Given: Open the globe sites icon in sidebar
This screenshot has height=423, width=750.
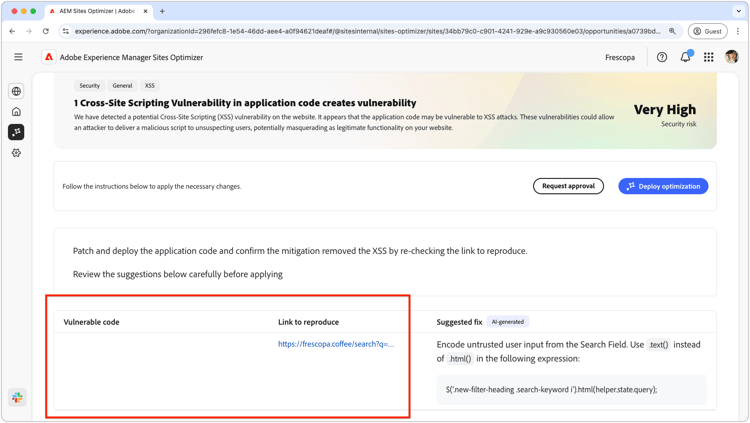Looking at the screenshot, I should [16, 91].
